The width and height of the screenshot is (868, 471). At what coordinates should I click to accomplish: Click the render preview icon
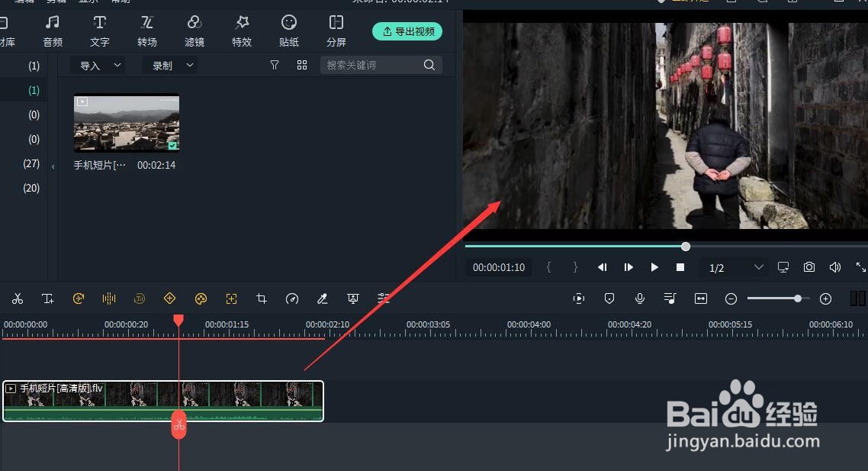click(579, 299)
